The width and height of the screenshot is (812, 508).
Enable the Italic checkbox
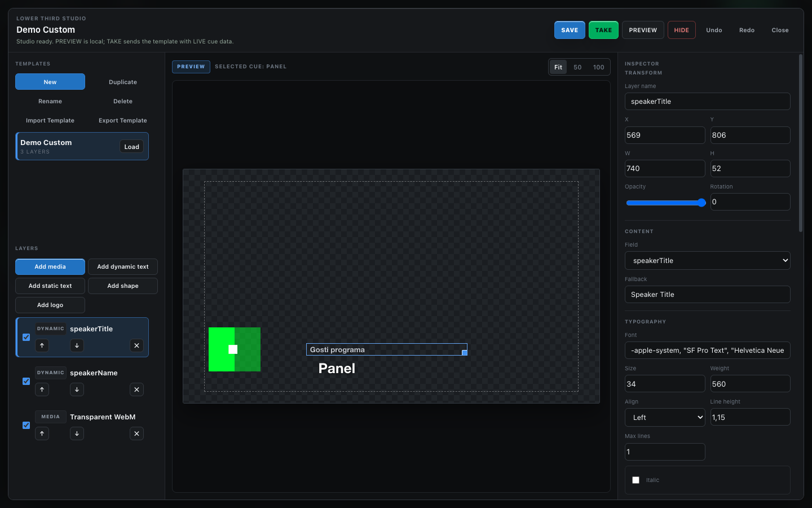point(636,480)
